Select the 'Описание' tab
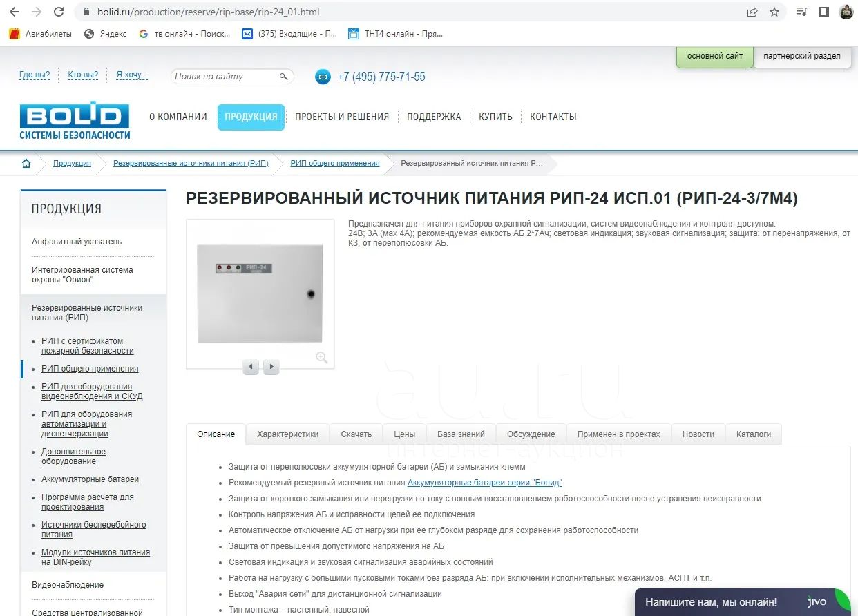The width and height of the screenshot is (858, 616). 216,434
